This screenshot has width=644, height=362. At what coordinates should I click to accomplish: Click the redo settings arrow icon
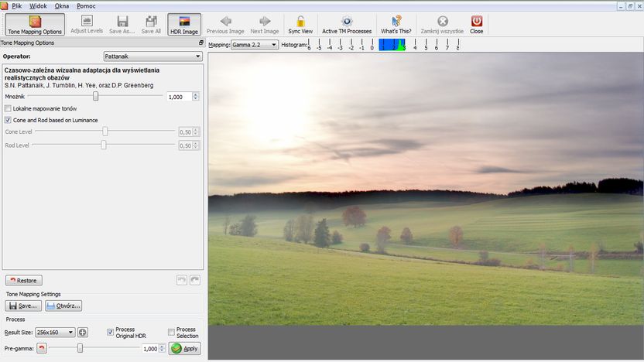pyautogui.click(x=195, y=280)
